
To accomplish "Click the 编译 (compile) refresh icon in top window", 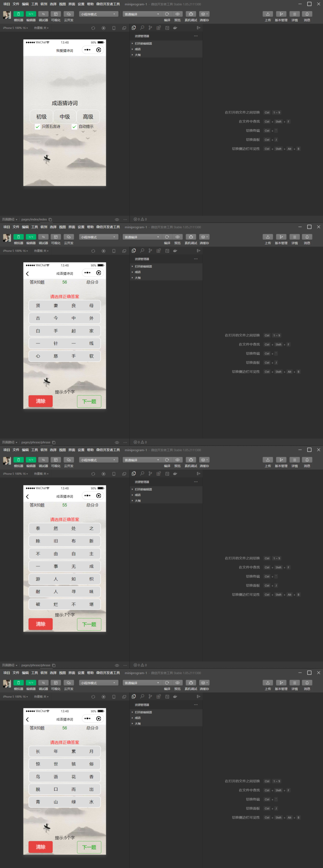I will tap(167, 14).
